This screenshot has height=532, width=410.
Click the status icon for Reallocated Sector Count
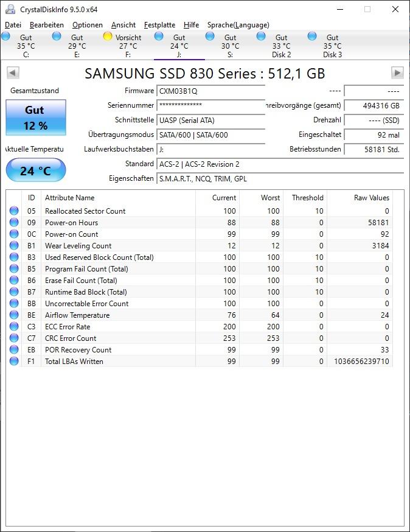tap(14, 211)
